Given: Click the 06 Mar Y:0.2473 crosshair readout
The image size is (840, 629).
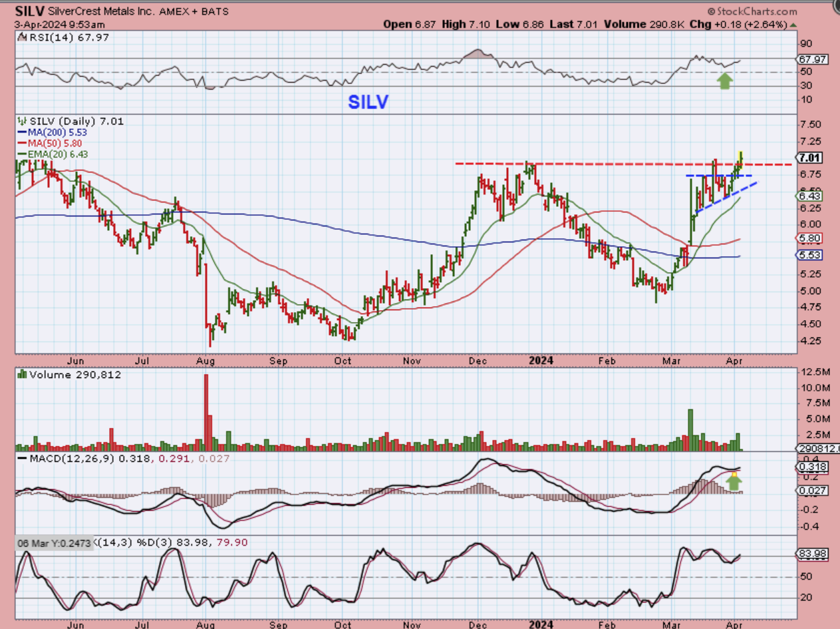Looking at the screenshot, I should pos(55,542).
